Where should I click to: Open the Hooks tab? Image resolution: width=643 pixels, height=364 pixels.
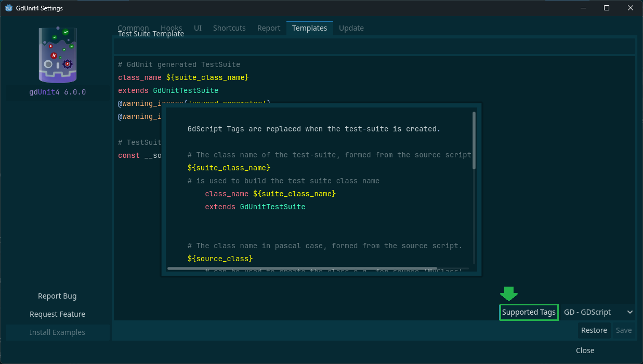[x=171, y=28]
